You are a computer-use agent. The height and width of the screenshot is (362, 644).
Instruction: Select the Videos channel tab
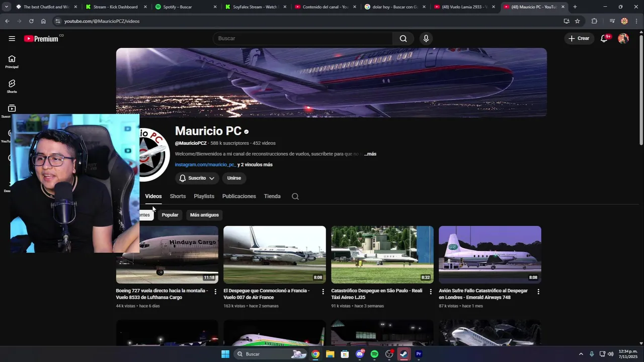153,196
